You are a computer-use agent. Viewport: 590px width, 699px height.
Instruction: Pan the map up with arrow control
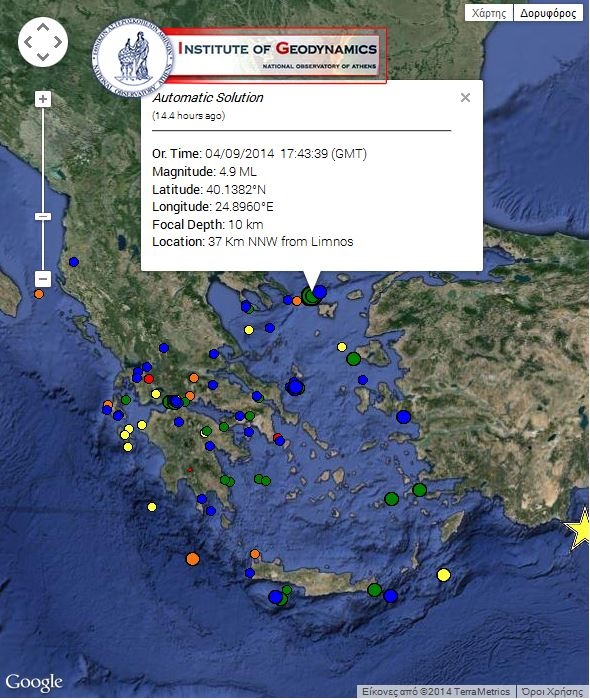point(43,28)
